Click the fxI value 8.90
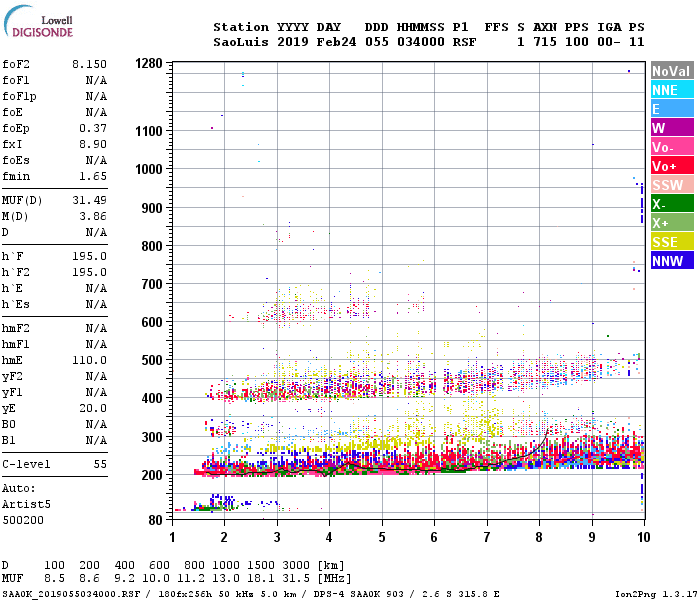Screen dimensions: 700x600 tap(93, 144)
